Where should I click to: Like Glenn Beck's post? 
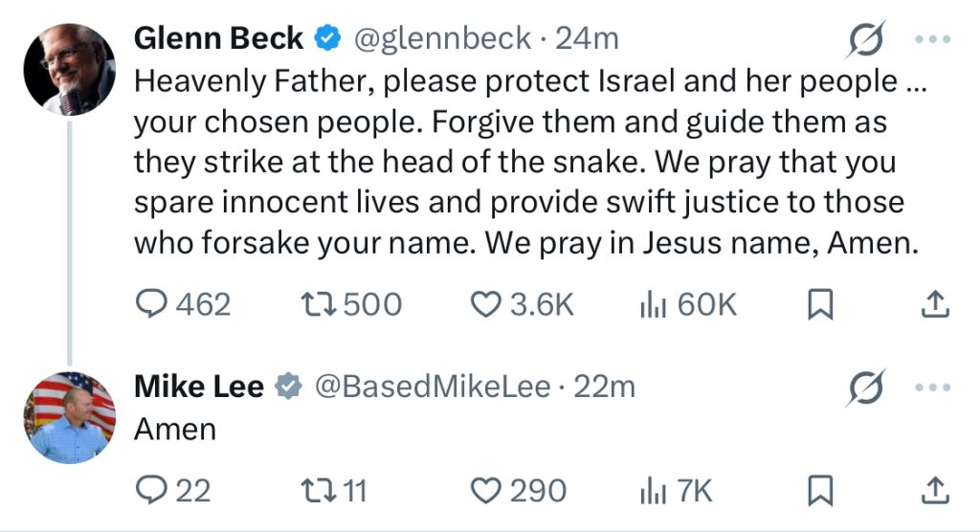[522, 304]
